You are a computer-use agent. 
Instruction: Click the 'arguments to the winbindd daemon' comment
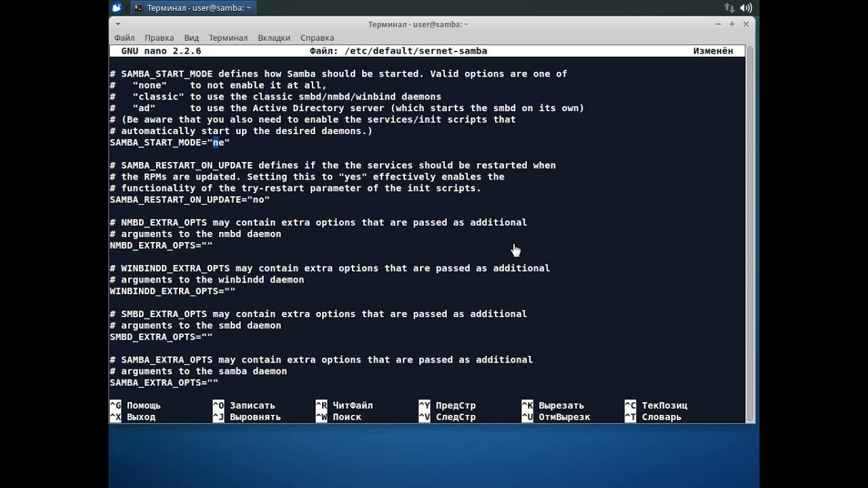pyautogui.click(x=207, y=280)
